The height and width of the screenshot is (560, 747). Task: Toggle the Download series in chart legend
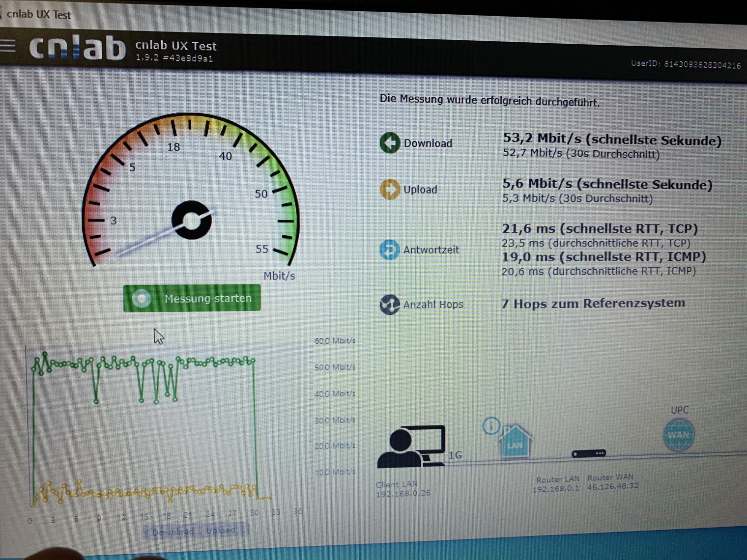point(172,532)
